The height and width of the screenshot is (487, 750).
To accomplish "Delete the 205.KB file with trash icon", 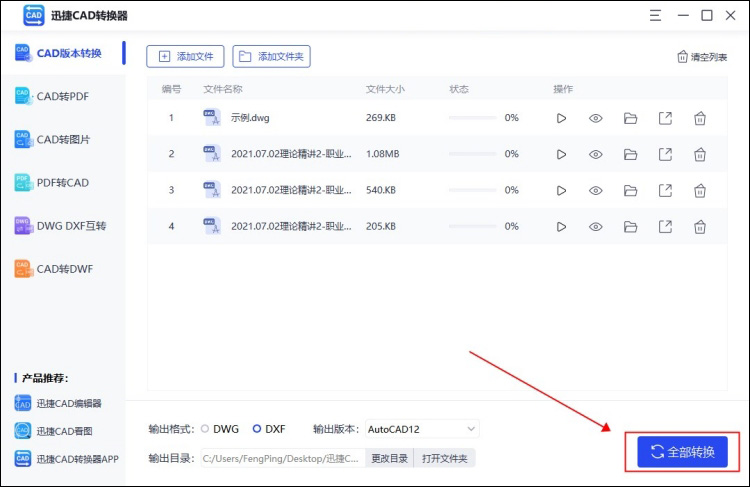I will 700,227.
